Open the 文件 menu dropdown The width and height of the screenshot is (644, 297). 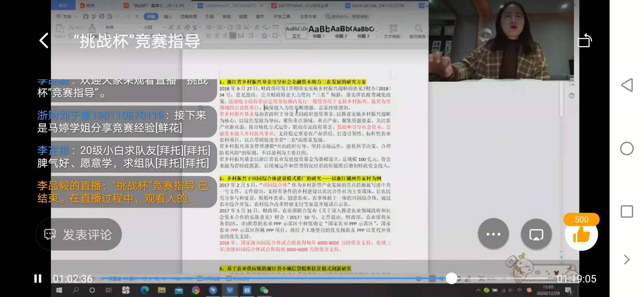pos(67,16)
